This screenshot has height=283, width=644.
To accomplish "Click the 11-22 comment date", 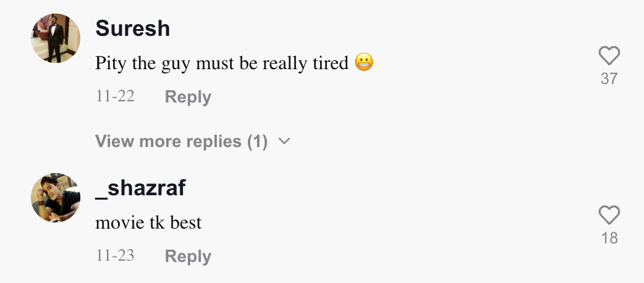I will coord(115,96).
